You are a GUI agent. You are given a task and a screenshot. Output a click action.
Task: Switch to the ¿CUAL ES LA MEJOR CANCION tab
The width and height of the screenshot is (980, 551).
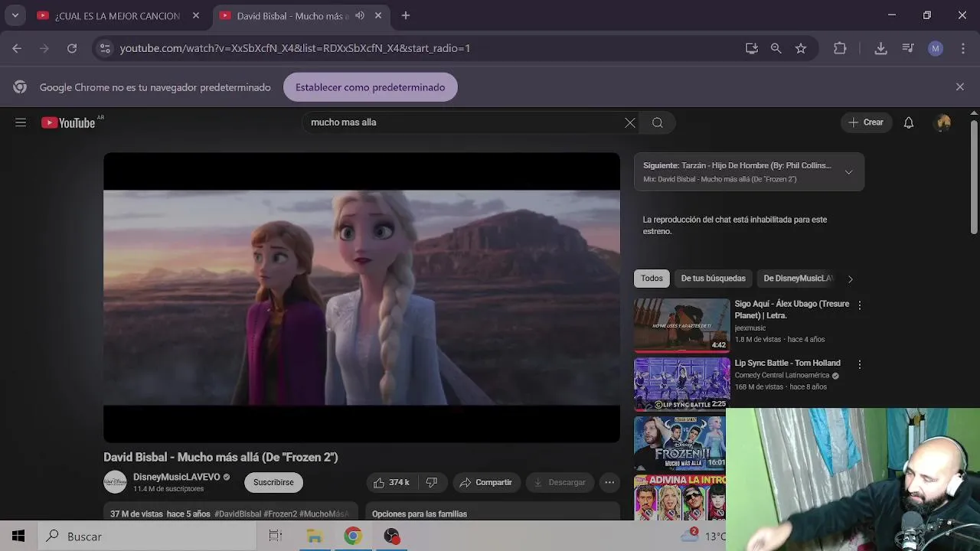point(119,15)
